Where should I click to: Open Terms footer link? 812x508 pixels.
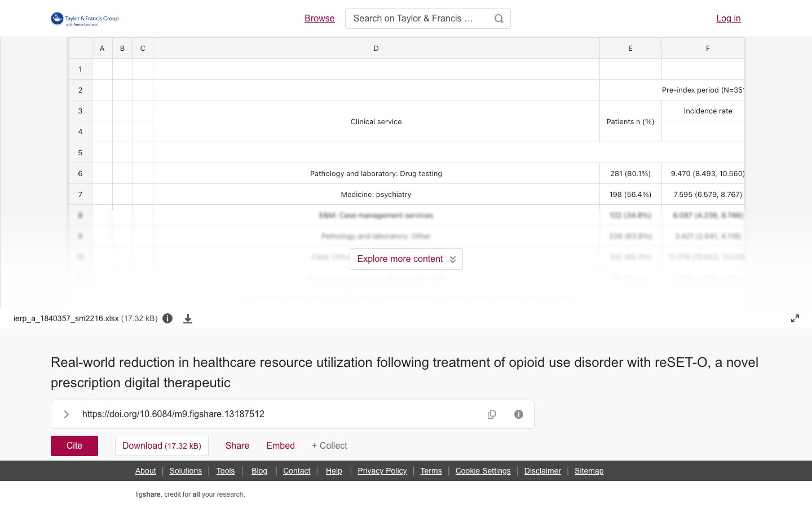(x=431, y=471)
